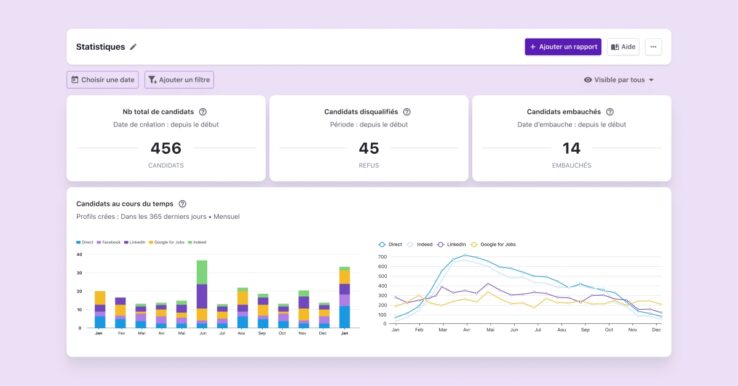Screen dimensions: 738x386
Task: Edit the Statistiques title with the pencil icon
Action: 133,47
